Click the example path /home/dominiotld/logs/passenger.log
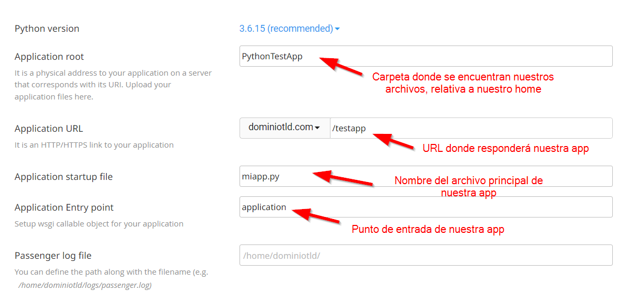 pos(85,285)
